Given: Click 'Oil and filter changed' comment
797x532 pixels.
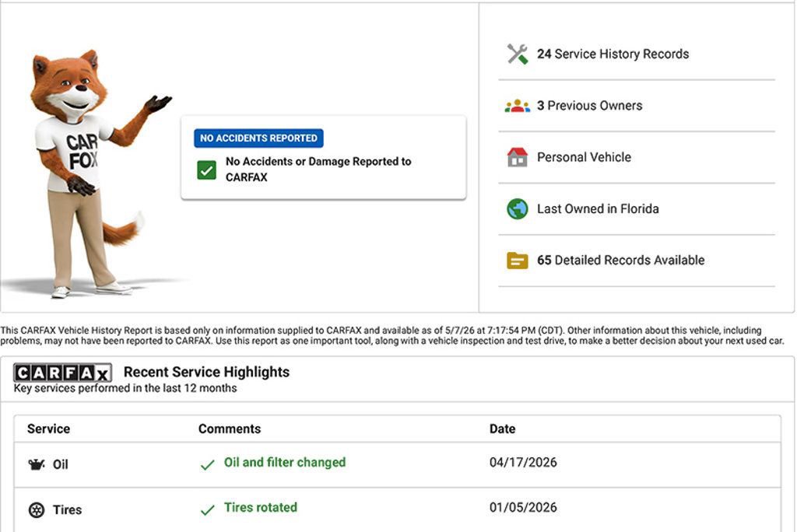Looking at the screenshot, I should pyautogui.click(x=285, y=462).
